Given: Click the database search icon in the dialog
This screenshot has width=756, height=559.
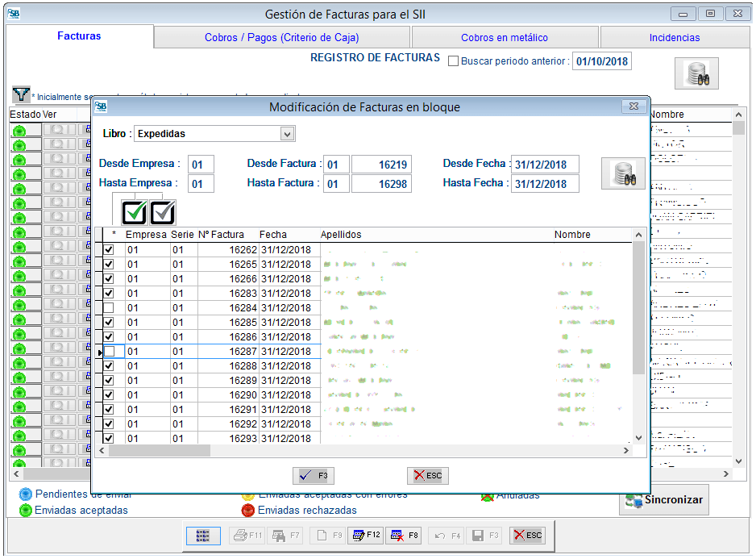Looking at the screenshot, I should [622, 173].
